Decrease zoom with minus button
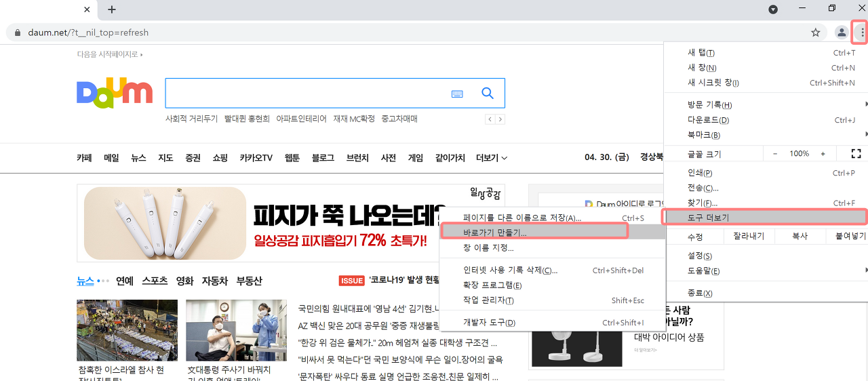This screenshot has height=381, width=868. point(775,154)
